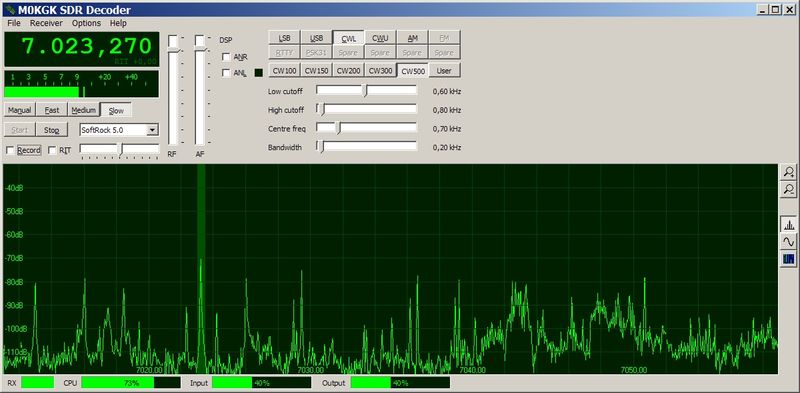Switch to the waterfall display icon
The width and height of the screenshot is (800, 393).
(x=789, y=259)
